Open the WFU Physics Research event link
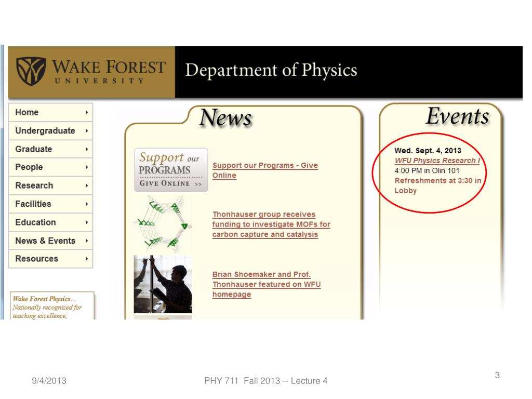 point(437,161)
